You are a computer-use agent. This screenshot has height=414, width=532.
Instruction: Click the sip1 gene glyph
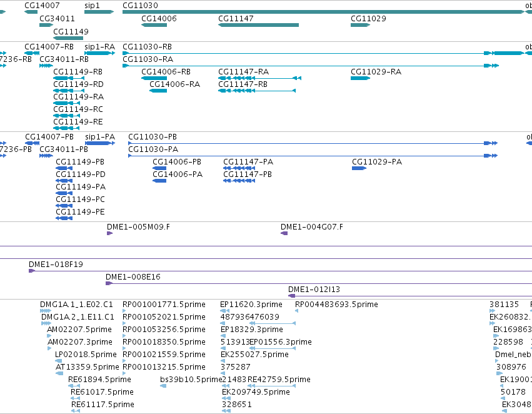[x=99, y=12]
